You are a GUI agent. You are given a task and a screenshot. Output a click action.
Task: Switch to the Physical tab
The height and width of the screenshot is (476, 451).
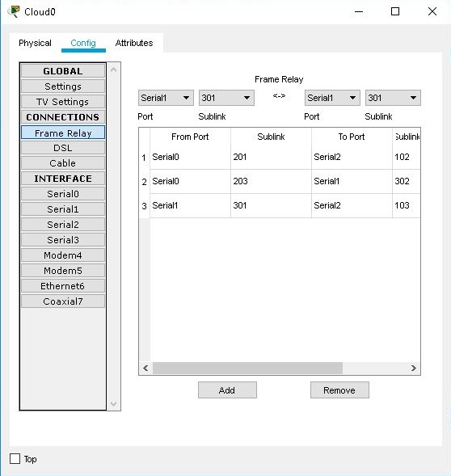[x=35, y=43]
